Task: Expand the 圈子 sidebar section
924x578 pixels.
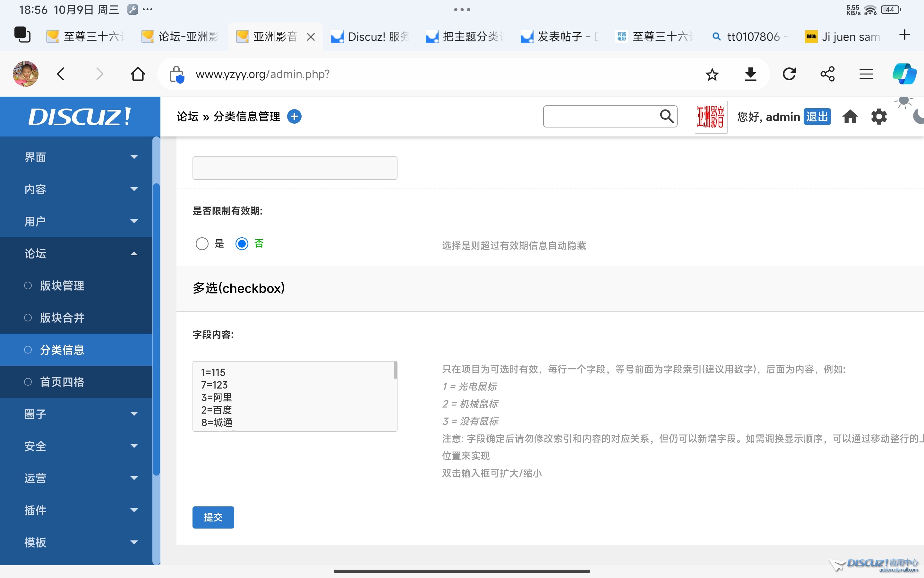Action: 76,414
